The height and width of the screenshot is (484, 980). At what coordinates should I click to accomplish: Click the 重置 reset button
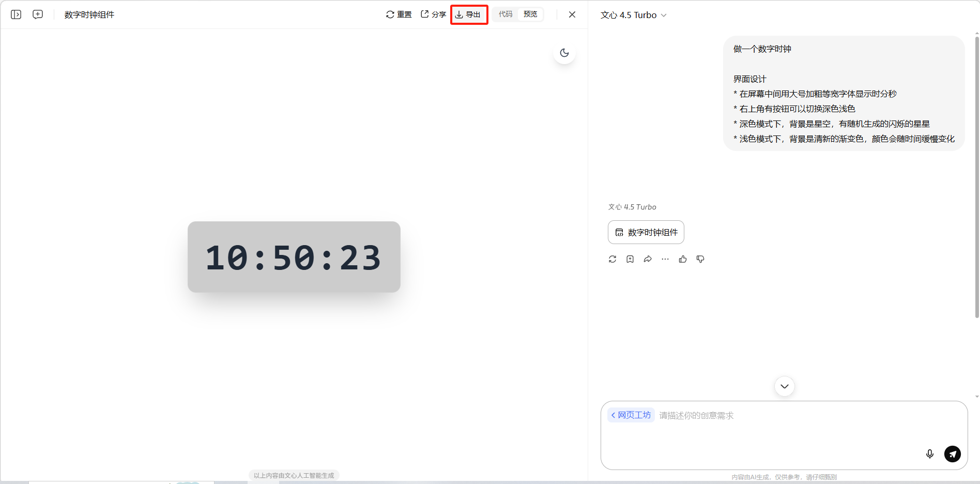399,14
